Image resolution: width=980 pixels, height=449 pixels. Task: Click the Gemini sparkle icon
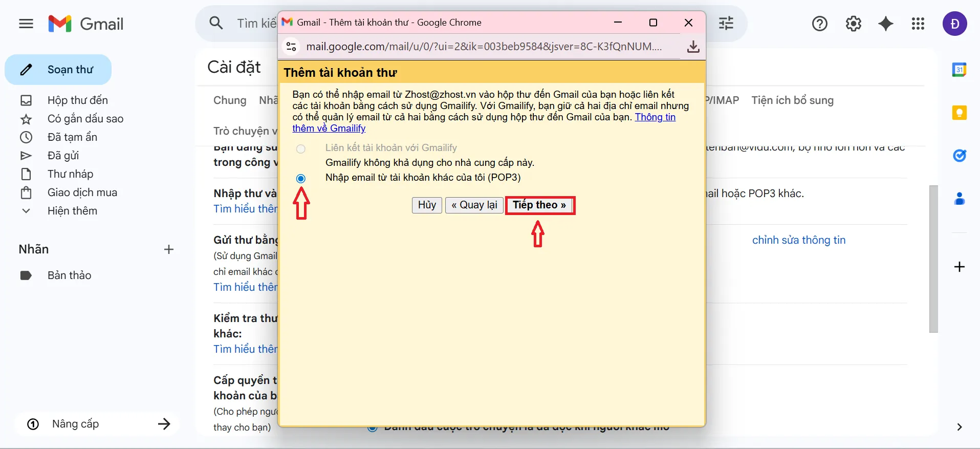click(x=886, y=24)
